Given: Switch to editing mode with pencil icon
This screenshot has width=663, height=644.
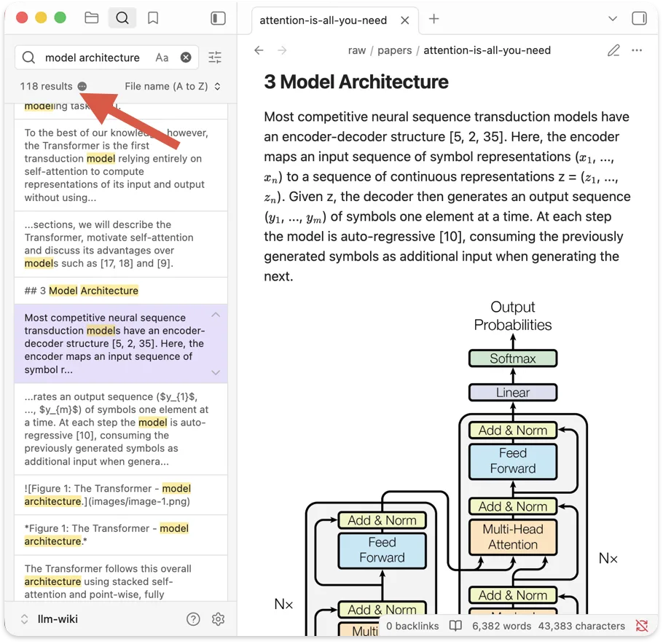Looking at the screenshot, I should [x=613, y=50].
